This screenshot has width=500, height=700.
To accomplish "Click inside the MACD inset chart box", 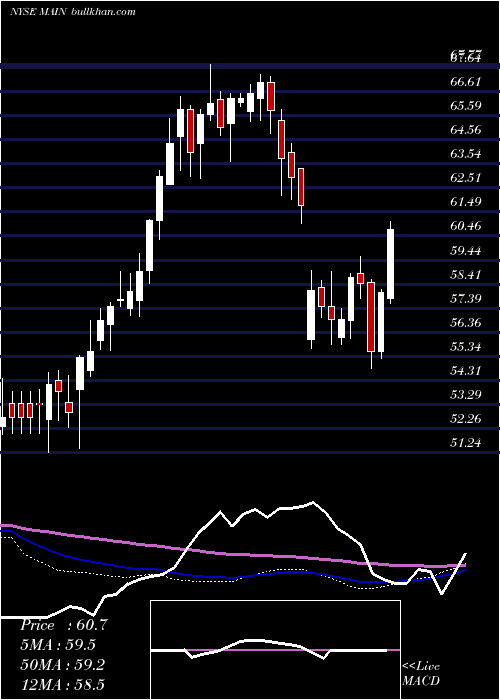I will point(275,650).
